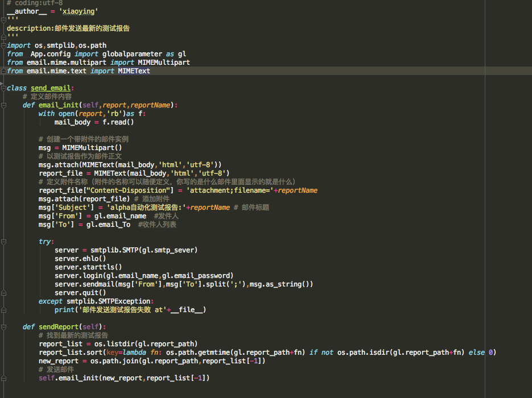Click server.starttls() call

[x=88, y=267]
